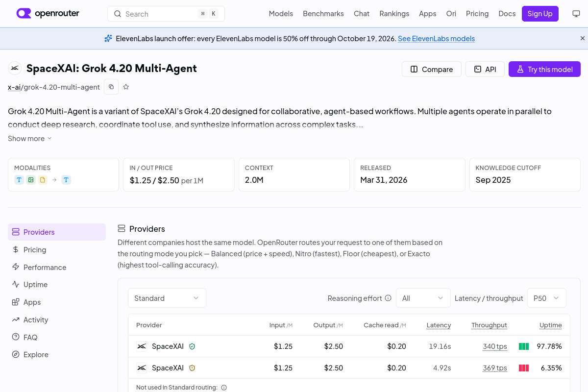Click the image input modality icon
The image size is (588, 392).
pyautogui.click(x=31, y=180)
